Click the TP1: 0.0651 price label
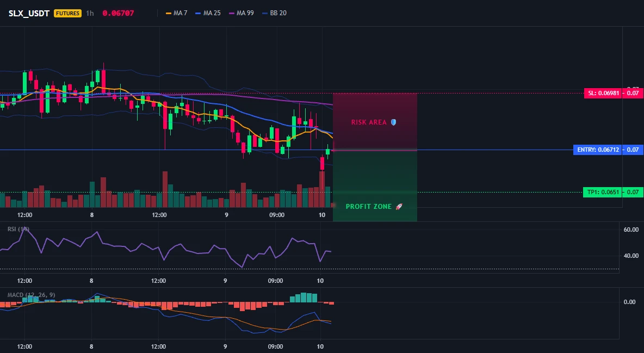This screenshot has height=353, width=644. click(603, 192)
